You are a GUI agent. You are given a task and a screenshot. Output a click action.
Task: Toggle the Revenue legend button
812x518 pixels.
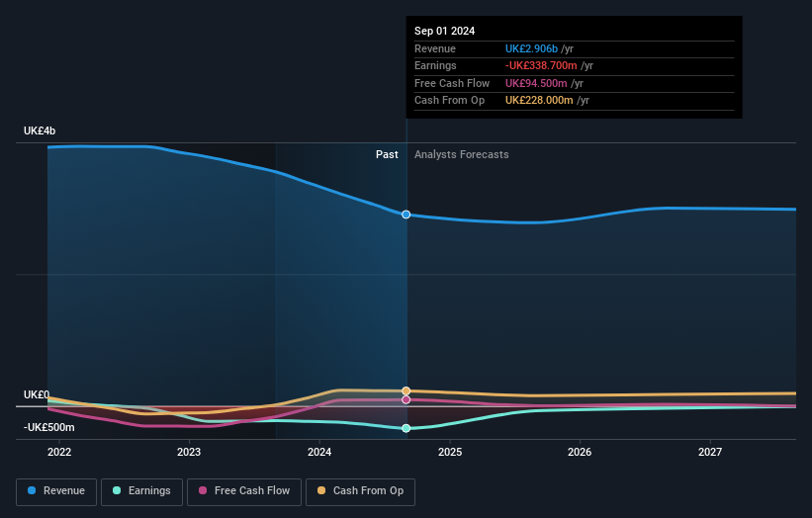click(56, 491)
